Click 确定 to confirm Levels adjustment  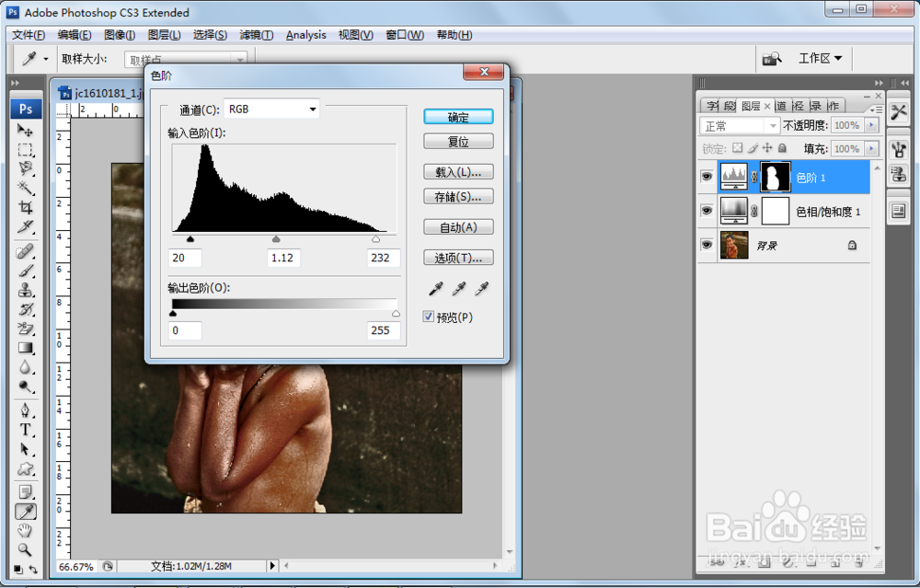[458, 117]
